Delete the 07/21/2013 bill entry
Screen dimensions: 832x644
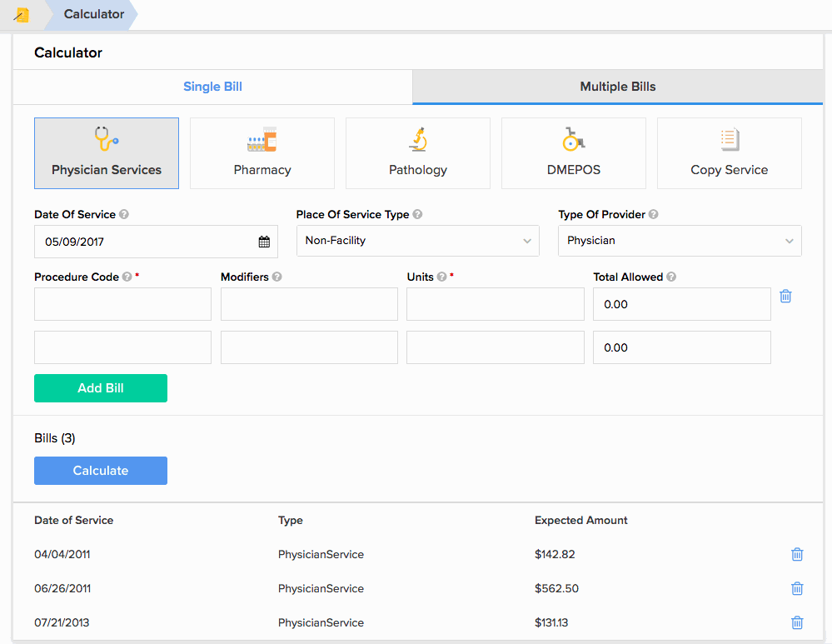tap(797, 622)
